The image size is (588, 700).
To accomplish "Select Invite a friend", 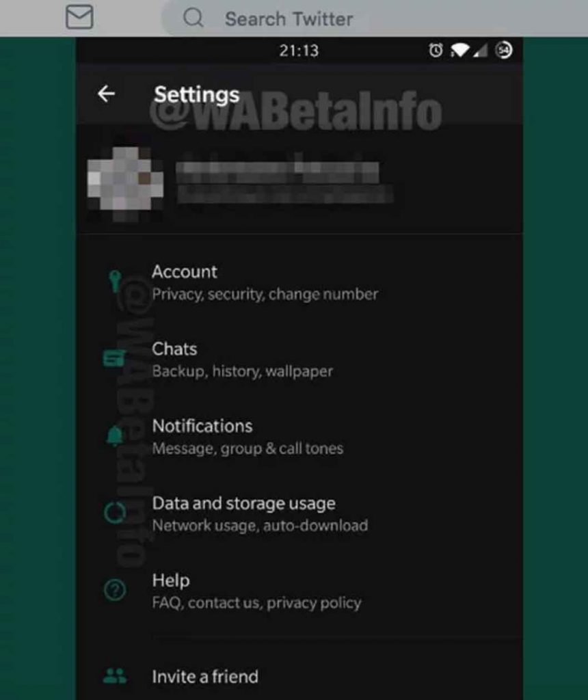I will pos(299,676).
